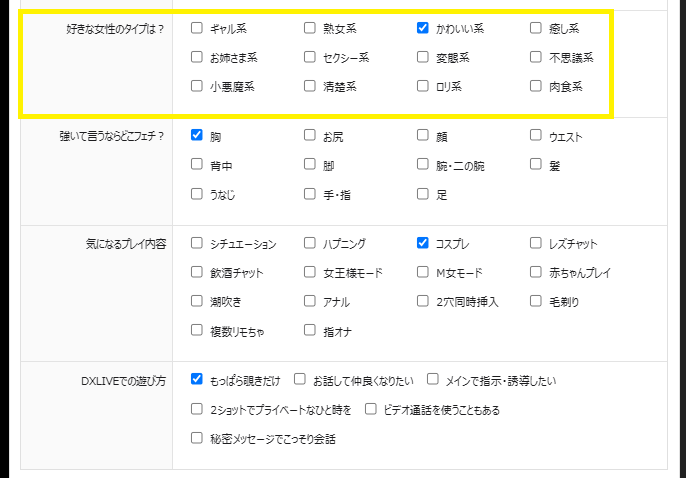Screen dimensions: 686x478
Task: Enable the 髪 checkbox
Action: (x=536, y=165)
